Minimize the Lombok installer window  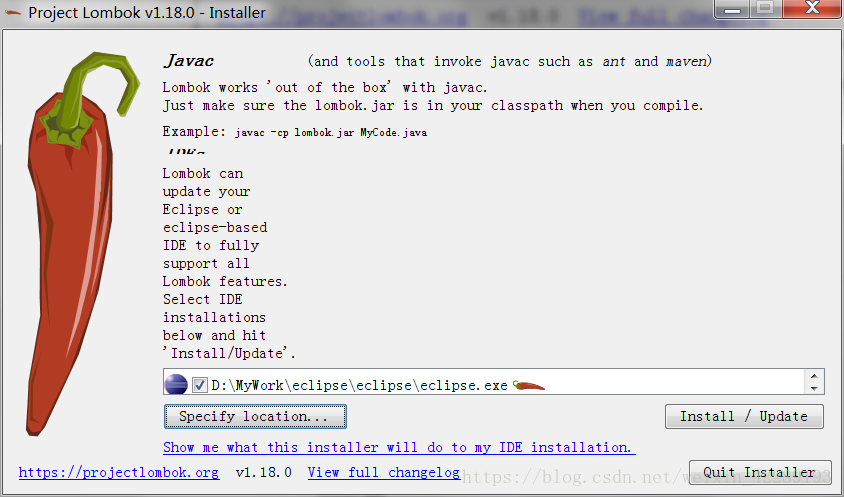click(x=732, y=9)
